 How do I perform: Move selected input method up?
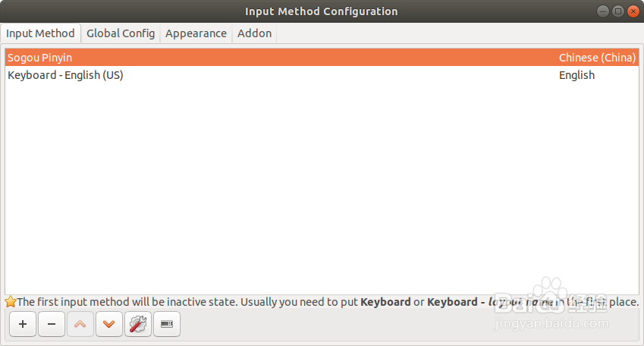(80, 324)
